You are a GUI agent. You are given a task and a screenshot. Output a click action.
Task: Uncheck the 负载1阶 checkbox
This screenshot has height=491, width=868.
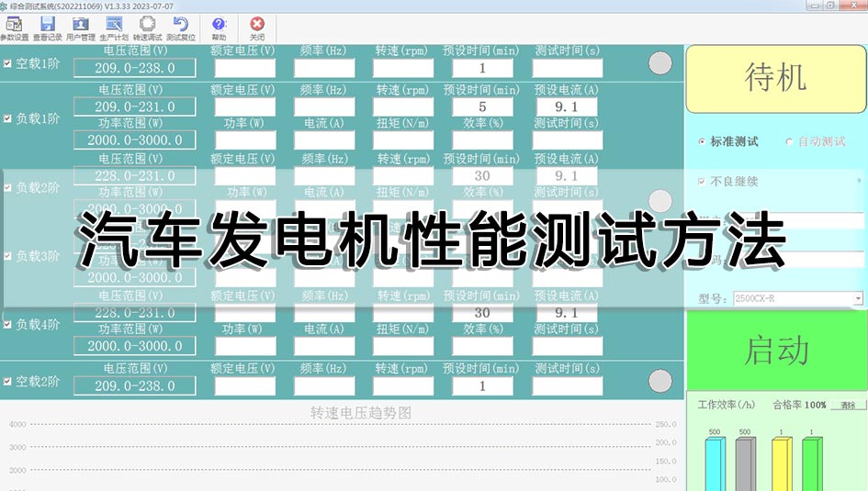click(x=8, y=118)
